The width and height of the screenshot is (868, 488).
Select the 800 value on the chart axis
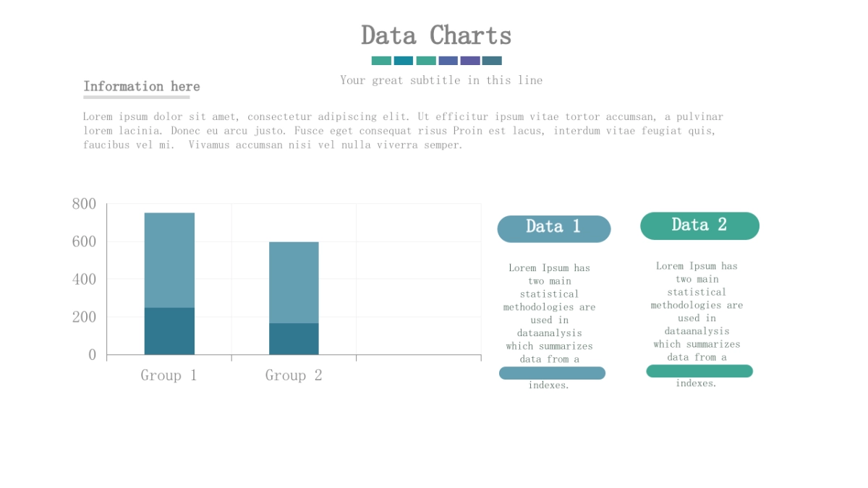[84, 204]
